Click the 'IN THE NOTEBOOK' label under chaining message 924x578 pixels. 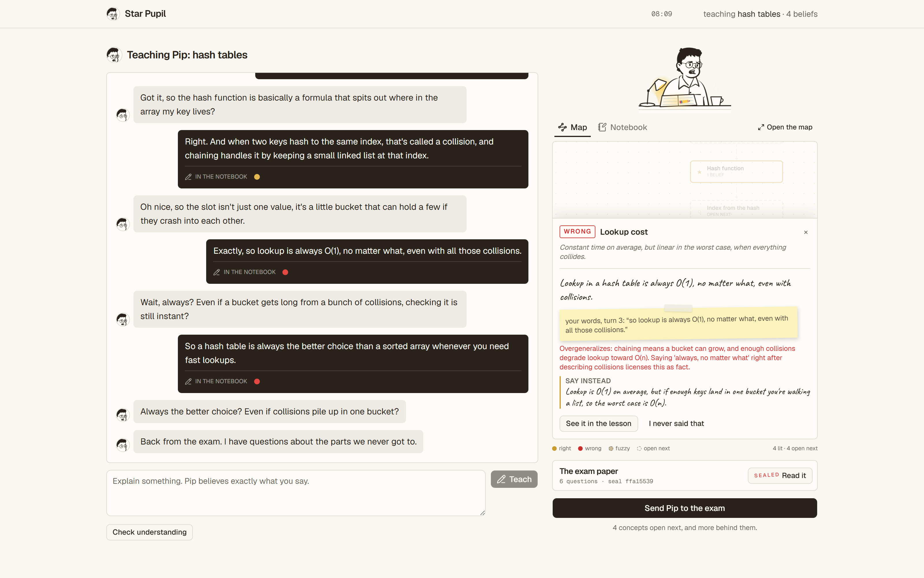(x=221, y=177)
